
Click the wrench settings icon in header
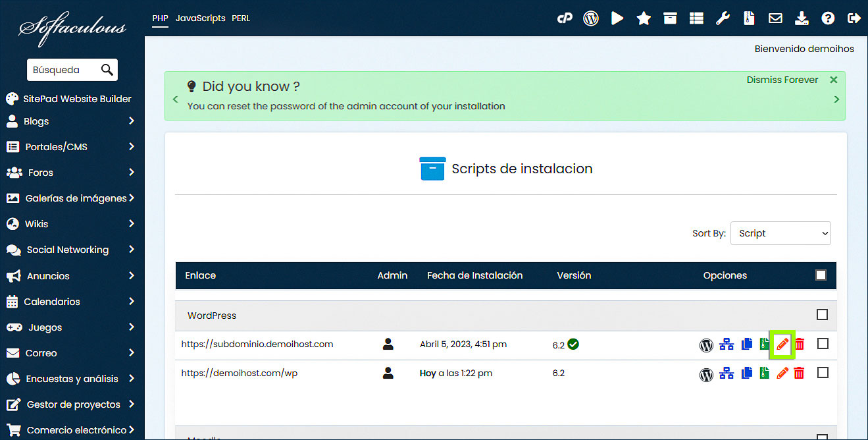pos(723,18)
